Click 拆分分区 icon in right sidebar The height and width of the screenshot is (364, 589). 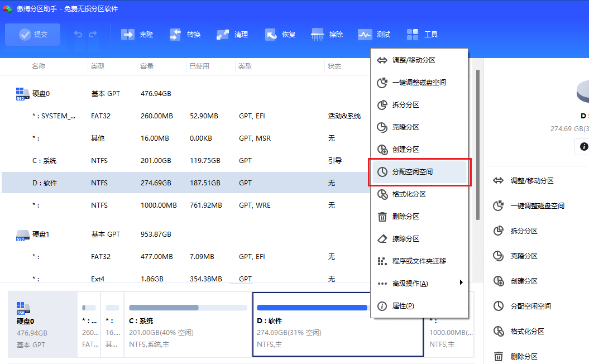(x=498, y=231)
